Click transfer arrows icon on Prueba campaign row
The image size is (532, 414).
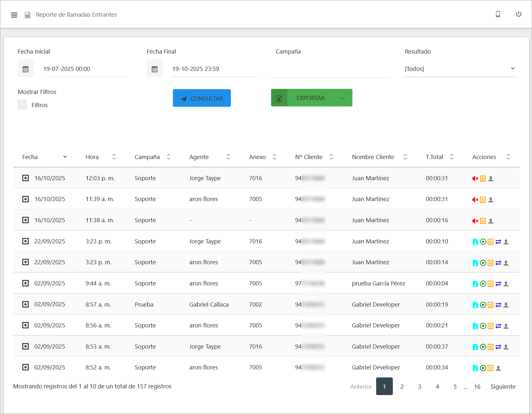tap(498, 305)
